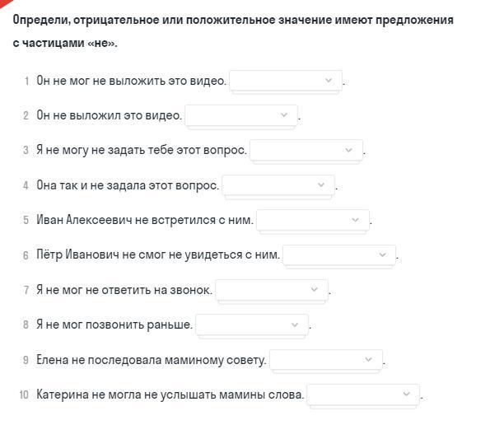
Task: Click the item number 10 label
Action: [x=24, y=395]
